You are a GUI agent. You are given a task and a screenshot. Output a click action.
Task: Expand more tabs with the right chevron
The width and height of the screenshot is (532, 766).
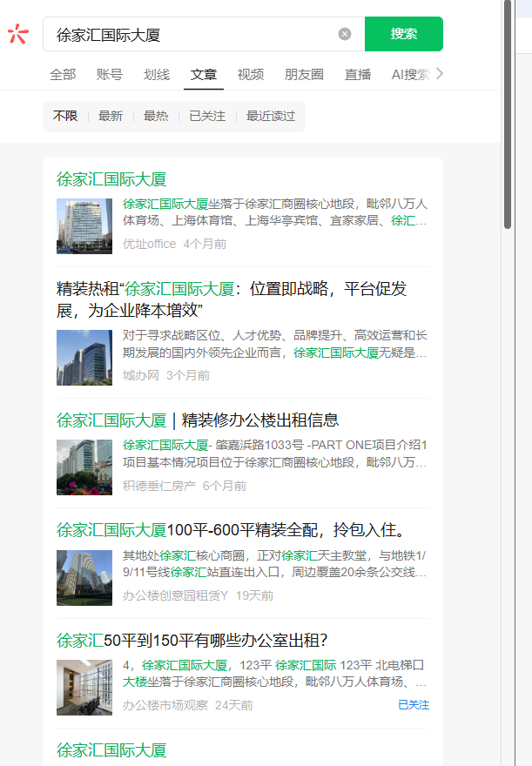pos(440,74)
